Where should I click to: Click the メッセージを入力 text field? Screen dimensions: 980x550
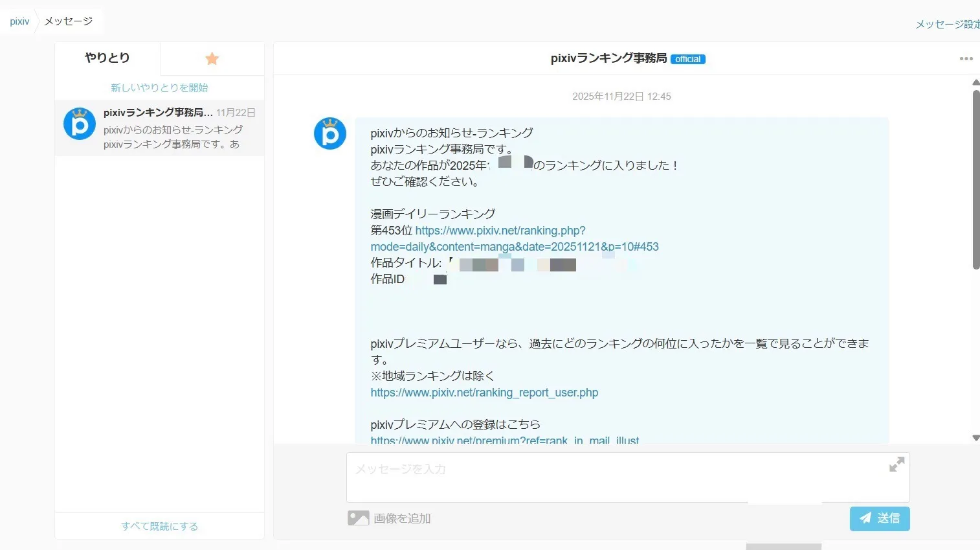pyautogui.click(x=628, y=477)
